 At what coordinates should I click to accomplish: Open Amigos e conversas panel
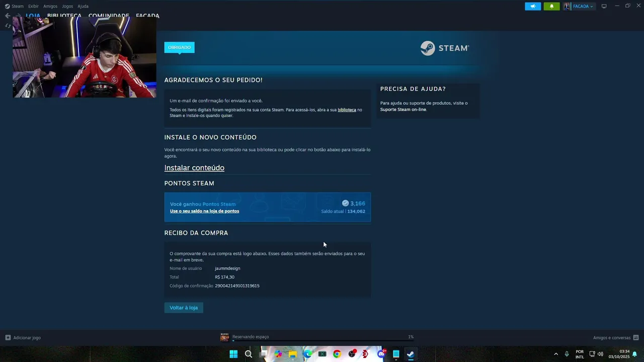[x=616, y=338]
